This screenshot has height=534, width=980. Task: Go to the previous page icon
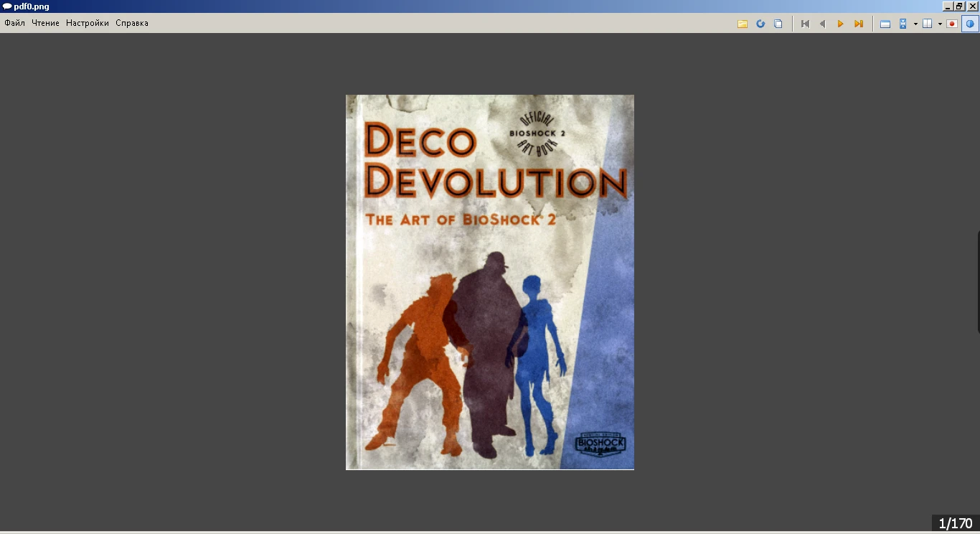click(822, 23)
